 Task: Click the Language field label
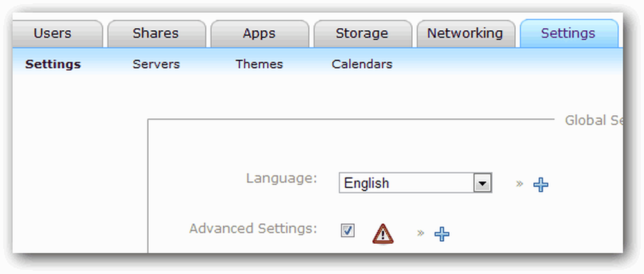282,179
